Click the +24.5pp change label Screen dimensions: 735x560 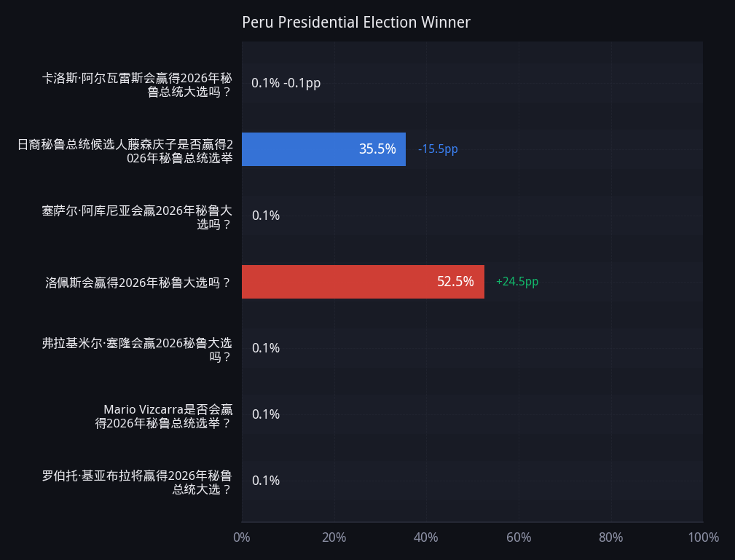[x=517, y=282]
